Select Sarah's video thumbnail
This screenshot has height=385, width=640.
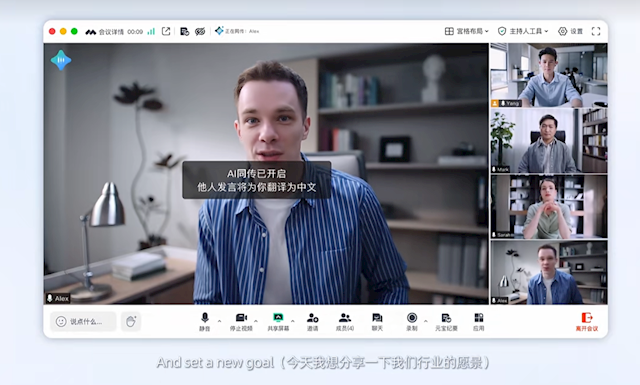(549, 207)
